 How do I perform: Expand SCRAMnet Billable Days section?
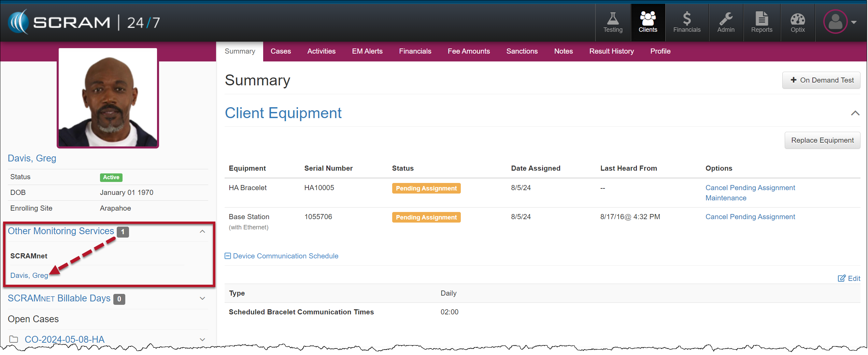pyautogui.click(x=202, y=299)
